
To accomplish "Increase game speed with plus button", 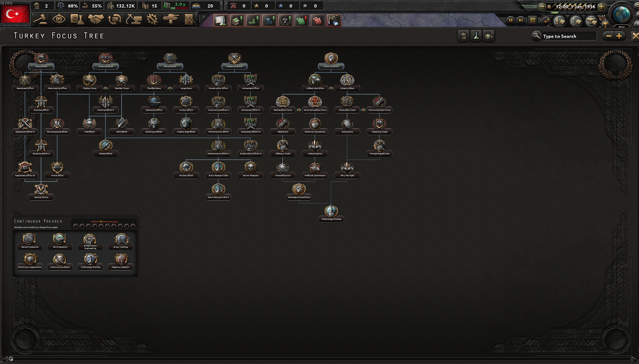I will pyautogui.click(x=601, y=6).
